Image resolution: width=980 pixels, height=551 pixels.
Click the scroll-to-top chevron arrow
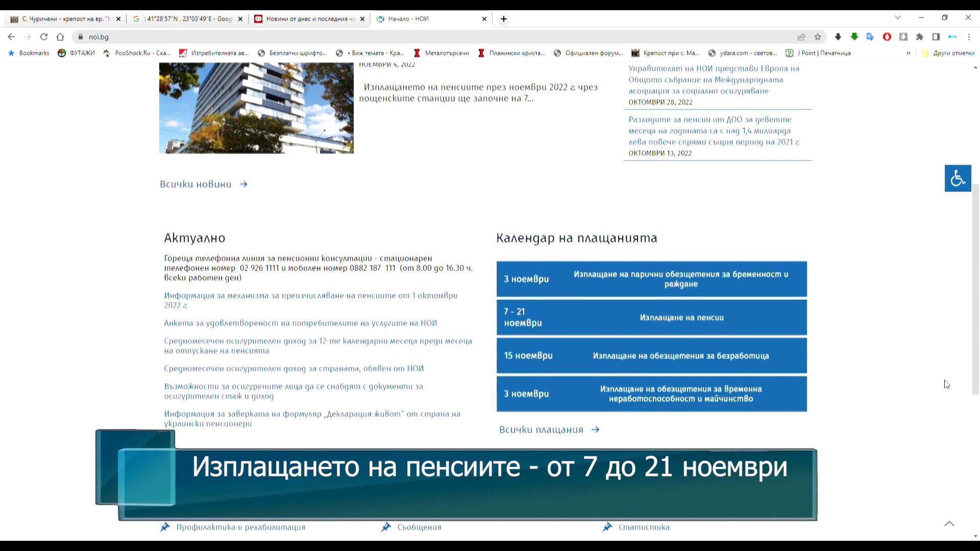[949, 523]
